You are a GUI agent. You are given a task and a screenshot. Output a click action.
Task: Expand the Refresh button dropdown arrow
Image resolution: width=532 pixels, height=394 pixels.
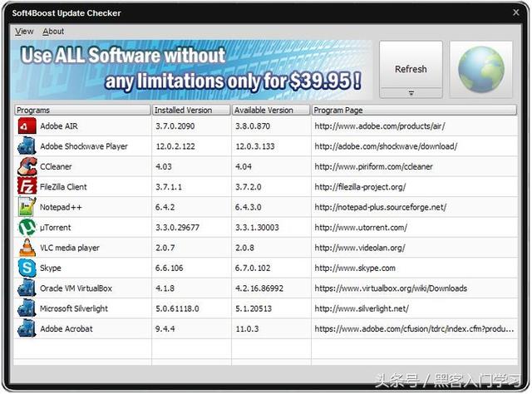tap(411, 93)
